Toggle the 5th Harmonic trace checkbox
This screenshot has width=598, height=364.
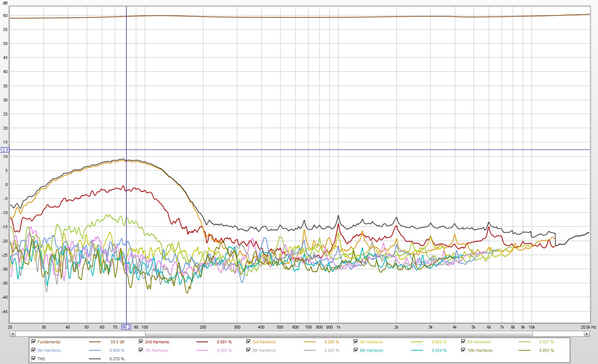(x=463, y=342)
